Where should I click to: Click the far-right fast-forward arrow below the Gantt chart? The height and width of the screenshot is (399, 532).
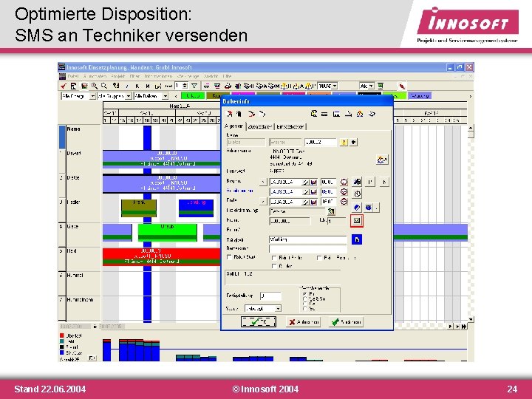[x=464, y=327]
